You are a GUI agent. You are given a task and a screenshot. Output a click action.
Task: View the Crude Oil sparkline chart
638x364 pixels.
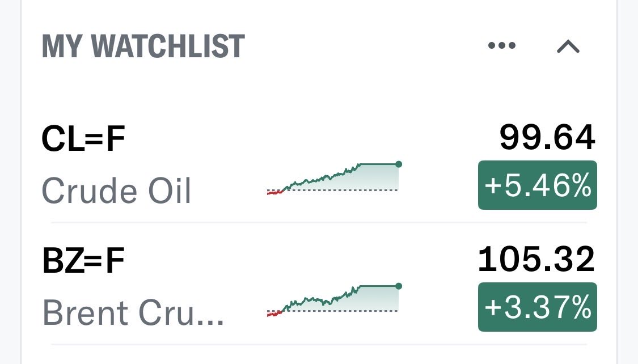[x=333, y=178]
